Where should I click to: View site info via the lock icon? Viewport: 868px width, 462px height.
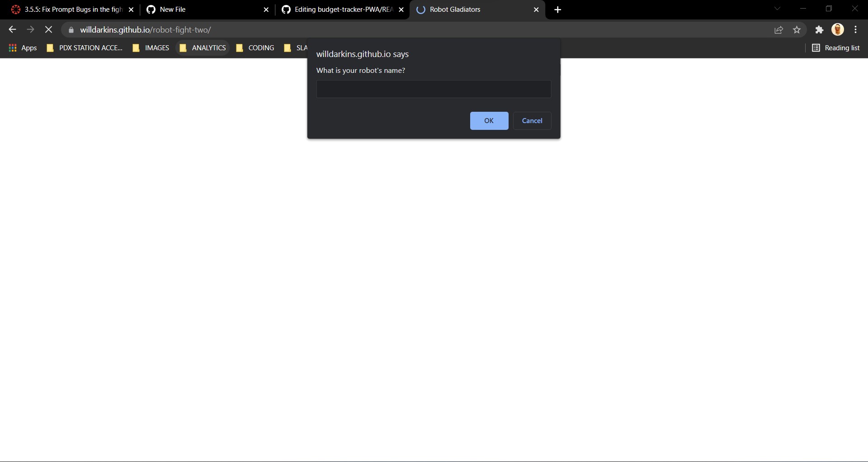[71, 30]
